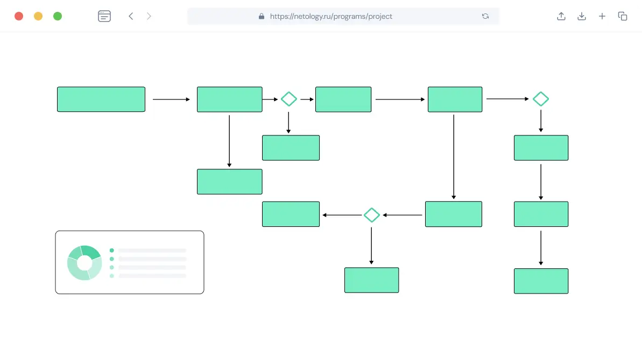The width and height of the screenshot is (642, 364).
Task: Select the bottom-right flowchart box
Action: click(x=541, y=281)
